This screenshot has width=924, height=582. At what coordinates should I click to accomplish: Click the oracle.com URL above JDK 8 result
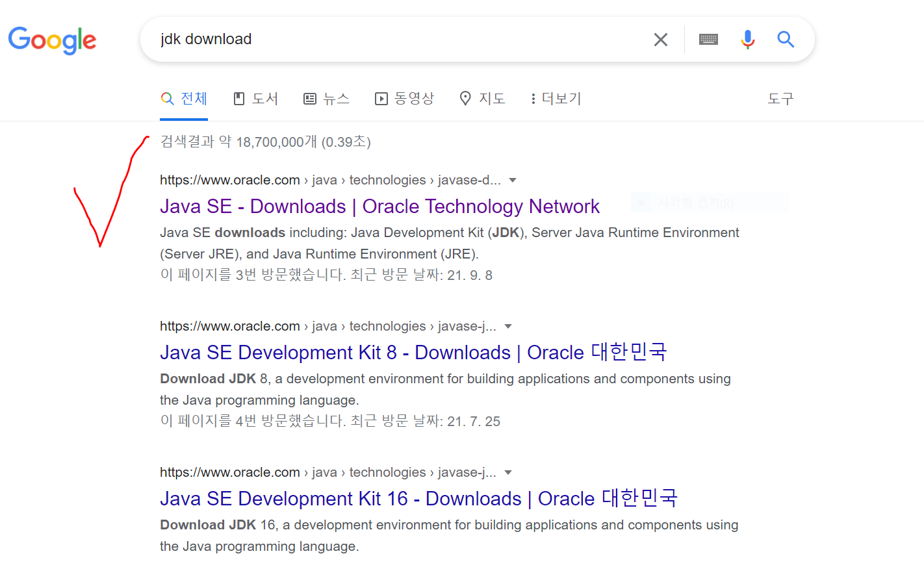pyautogui.click(x=328, y=326)
